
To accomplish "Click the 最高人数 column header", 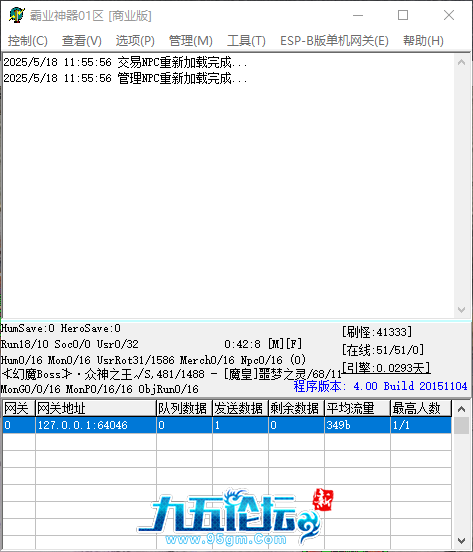I will (421, 408).
